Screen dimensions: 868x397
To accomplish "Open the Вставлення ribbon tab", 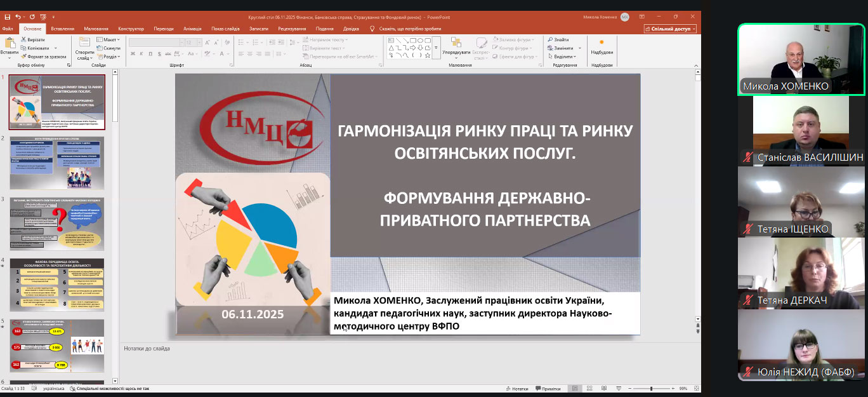I will [62, 29].
